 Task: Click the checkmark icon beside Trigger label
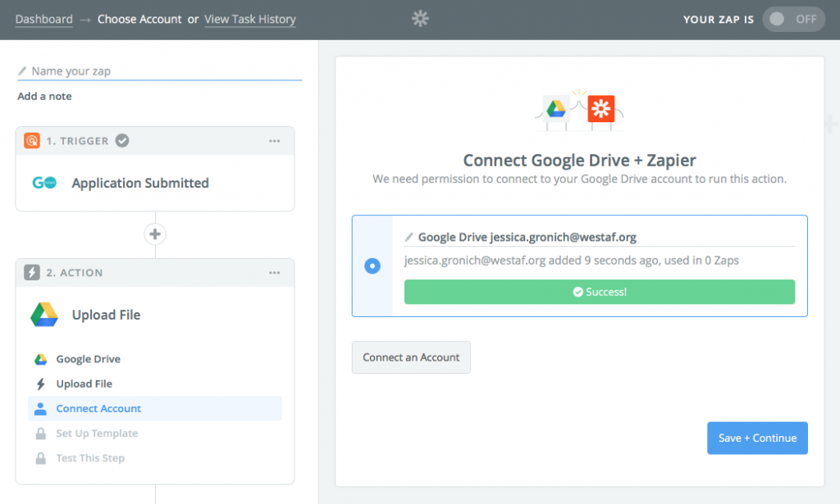point(121,141)
